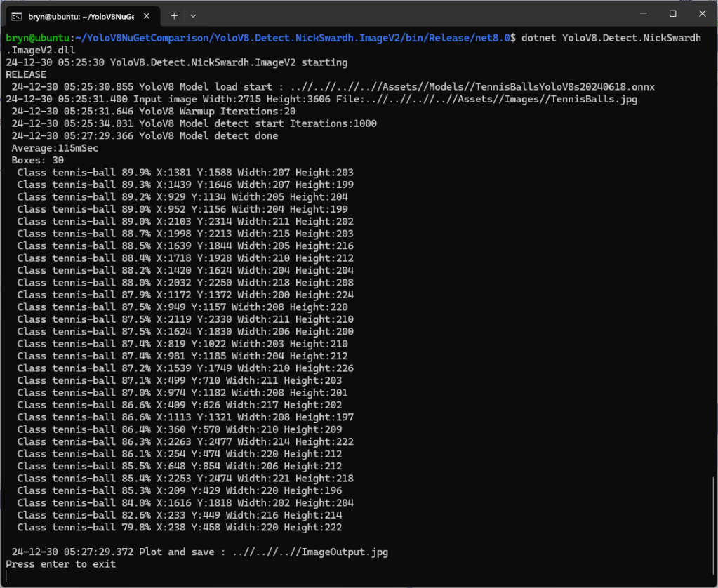Click the 89.9% tennis-ball detection line
Viewport: 718px width, 588px height.
point(185,173)
